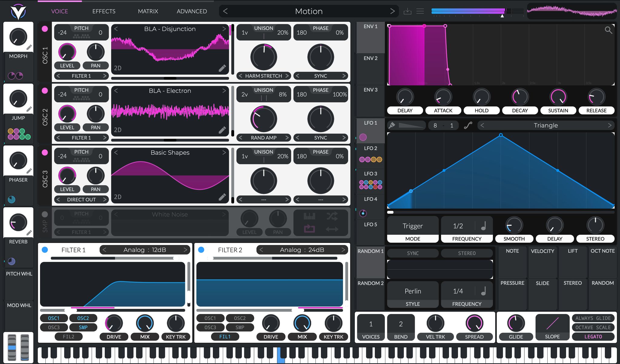This screenshot has width=620, height=364.
Task: Enable the SMP sampler power toggle
Action: 45,214
